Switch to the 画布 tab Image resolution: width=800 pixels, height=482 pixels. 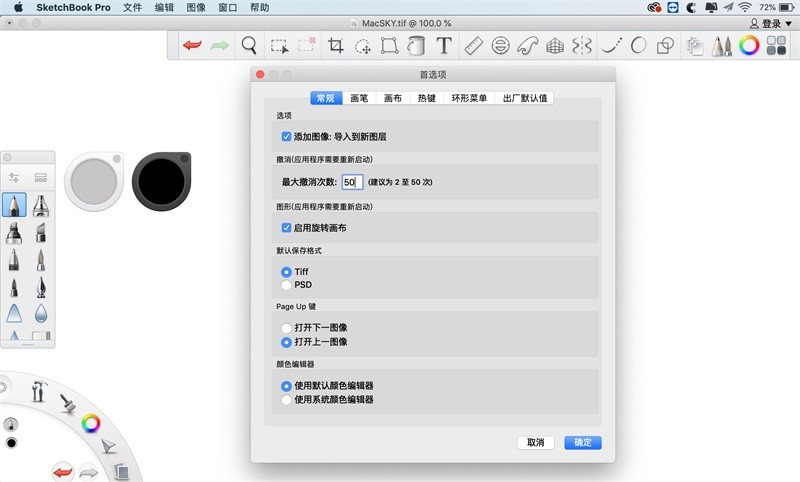pyautogui.click(x=393, y=98)
